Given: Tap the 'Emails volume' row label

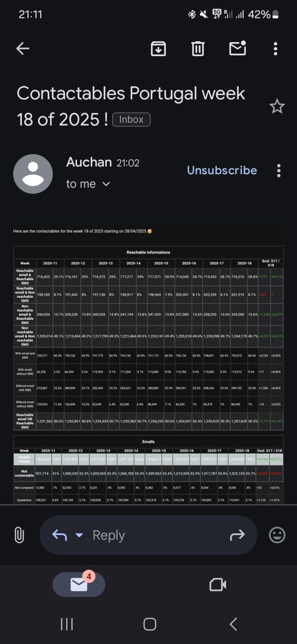Looking at the screenshot, I should click(24, 460).
